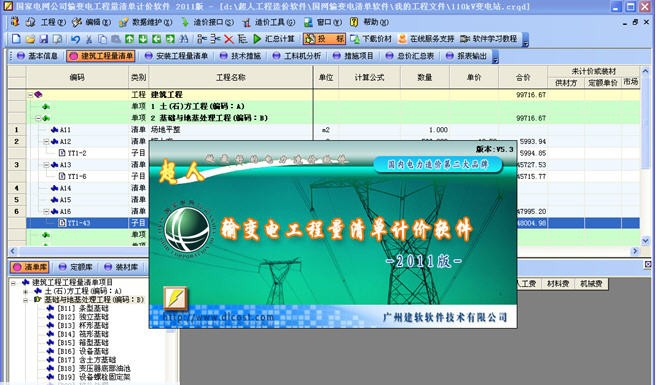Open the 造价接口 menu
The height and width of the screenshot is (385, 656).
click(213, 22)
